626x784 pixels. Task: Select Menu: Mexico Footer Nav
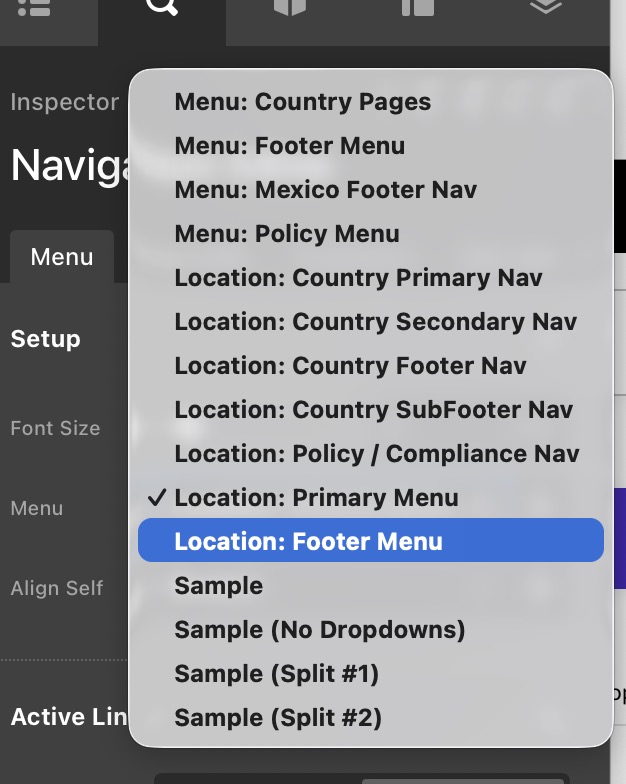(x=370, y=190)
